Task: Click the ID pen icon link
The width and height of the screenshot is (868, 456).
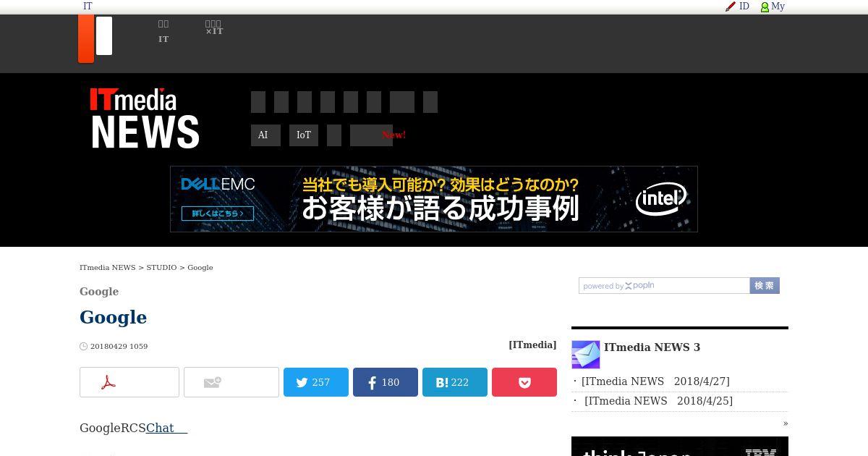Action: (737, 7)
